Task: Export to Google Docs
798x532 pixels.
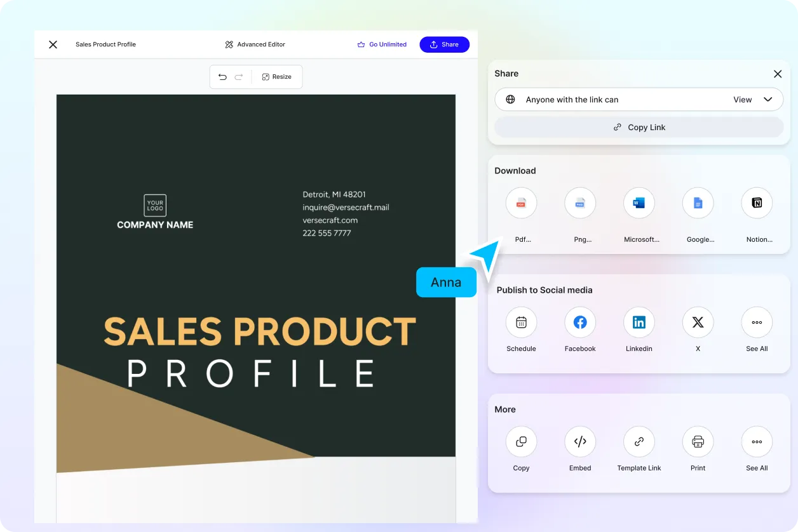Action: point(698,203)
